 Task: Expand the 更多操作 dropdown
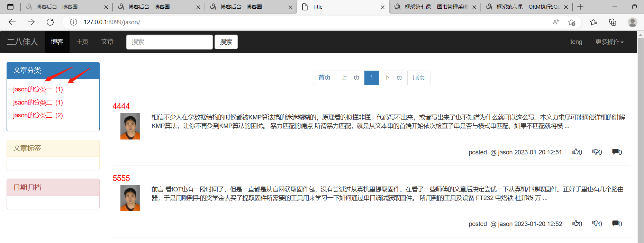[609, 42]
